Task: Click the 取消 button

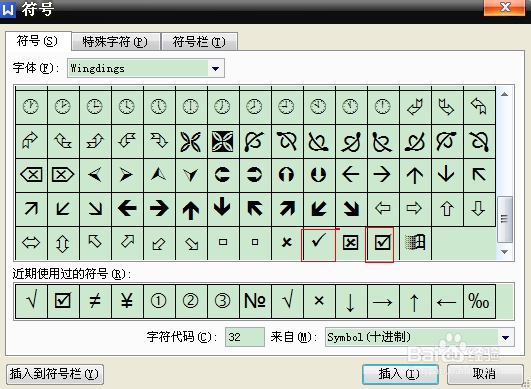Action: 485,374
